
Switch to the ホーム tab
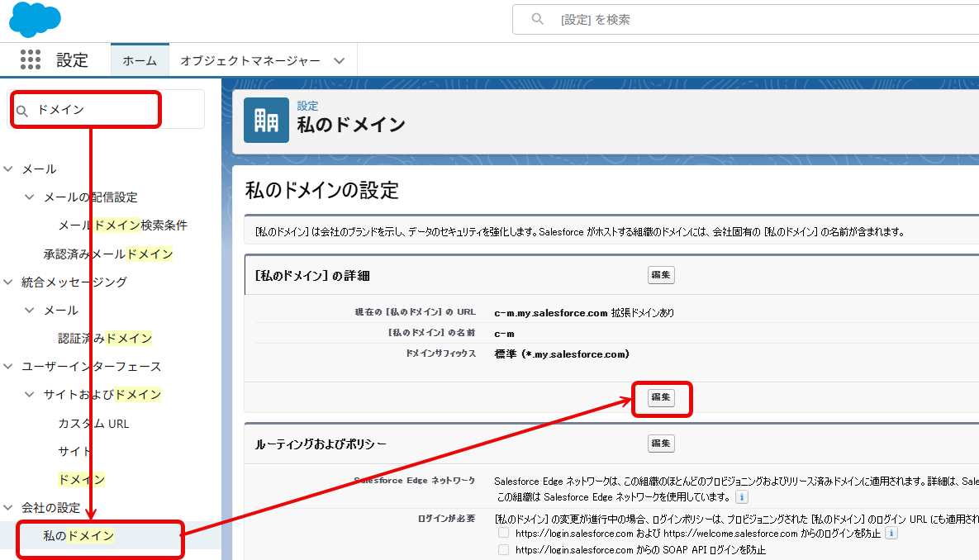click(x=140, y=60)
